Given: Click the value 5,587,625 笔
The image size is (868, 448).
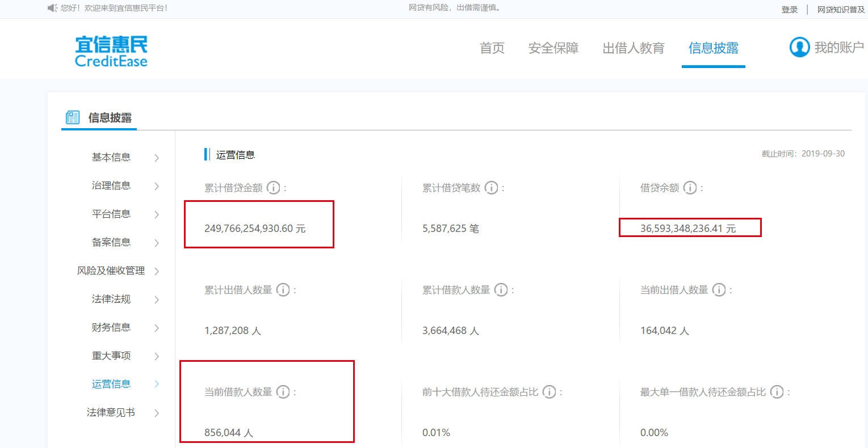Looking at the screenshot, I should click(451, 229).
